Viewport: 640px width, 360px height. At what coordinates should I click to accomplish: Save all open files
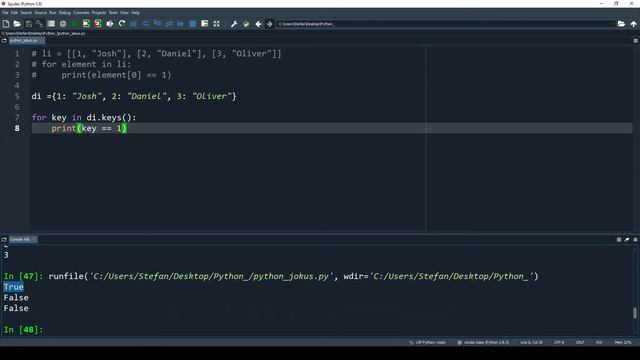40,24
